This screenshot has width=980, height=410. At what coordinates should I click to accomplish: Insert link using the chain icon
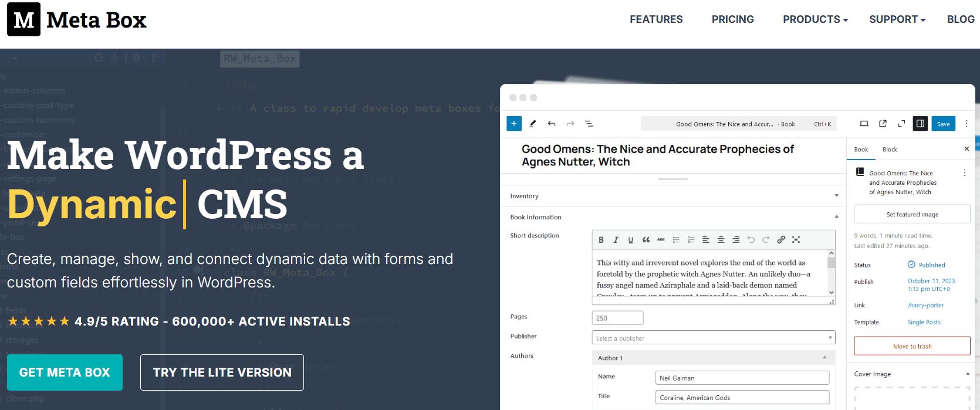click(781, 239)
